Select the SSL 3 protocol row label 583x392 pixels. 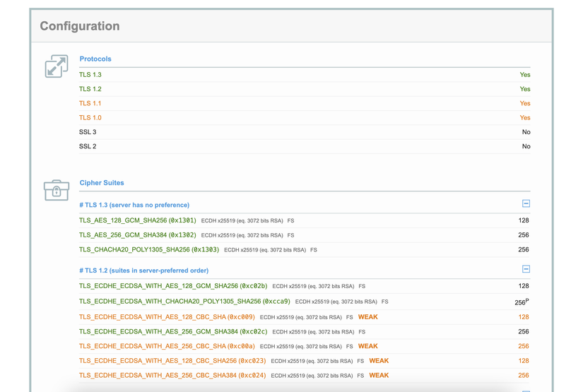click(x=88, y=132)
